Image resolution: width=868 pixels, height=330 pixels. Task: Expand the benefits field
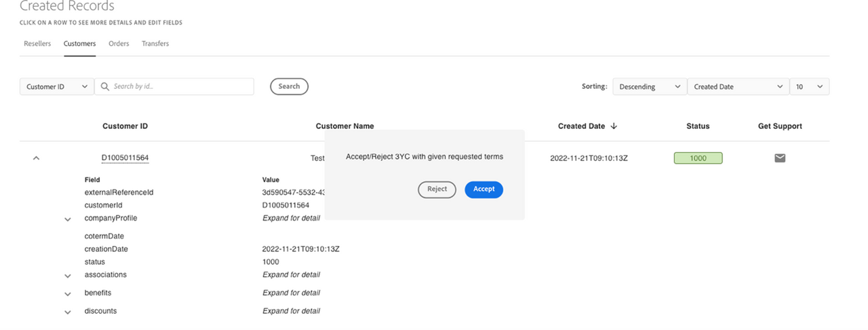68,294
